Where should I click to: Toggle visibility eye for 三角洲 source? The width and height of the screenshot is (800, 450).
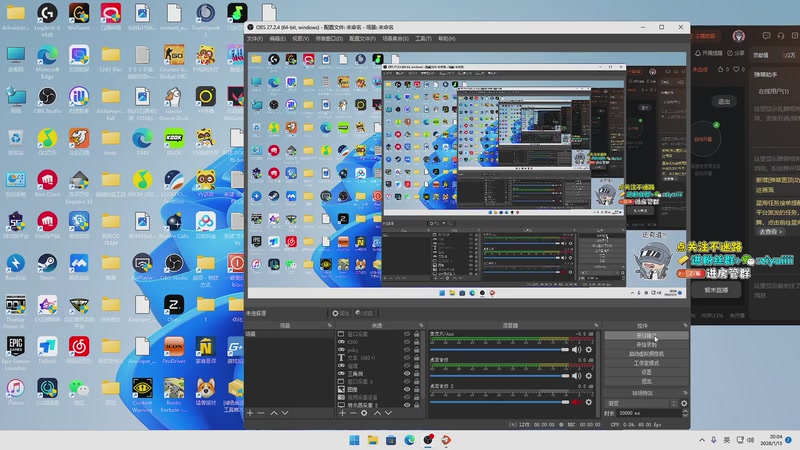point(407,373)
